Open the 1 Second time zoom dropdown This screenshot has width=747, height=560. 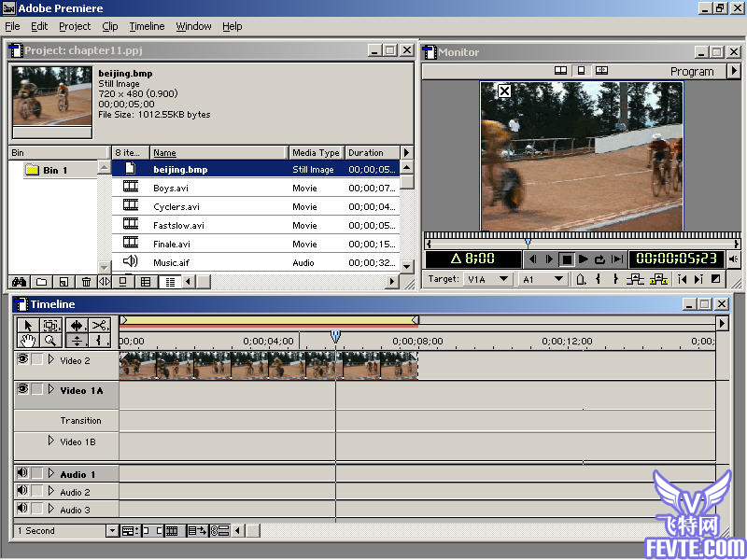tap(112, 530)
